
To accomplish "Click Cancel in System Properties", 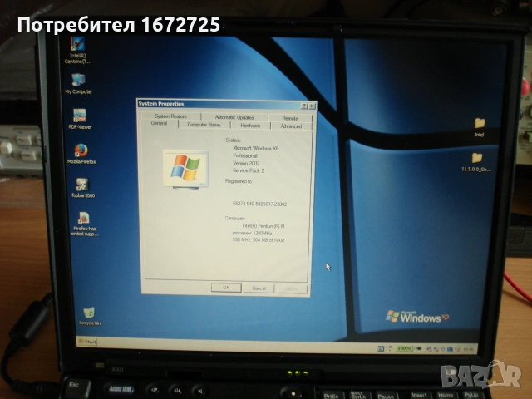I will 259,288.
